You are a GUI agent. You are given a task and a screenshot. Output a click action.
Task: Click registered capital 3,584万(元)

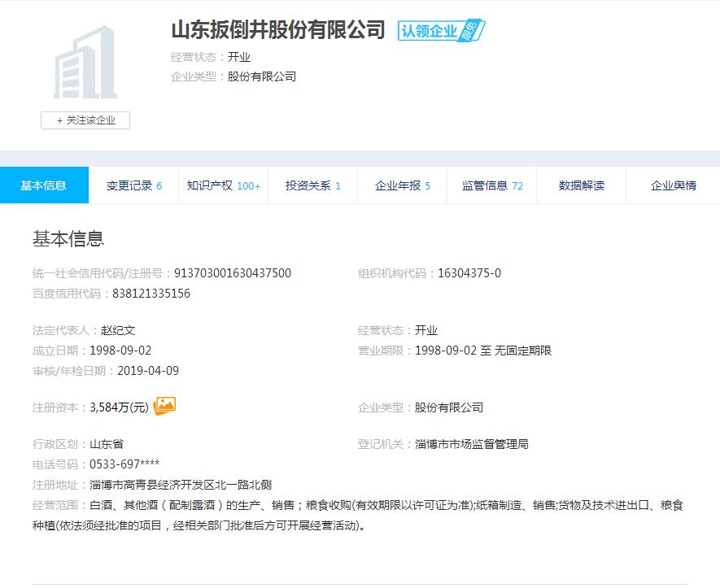(x=119, y=407)
